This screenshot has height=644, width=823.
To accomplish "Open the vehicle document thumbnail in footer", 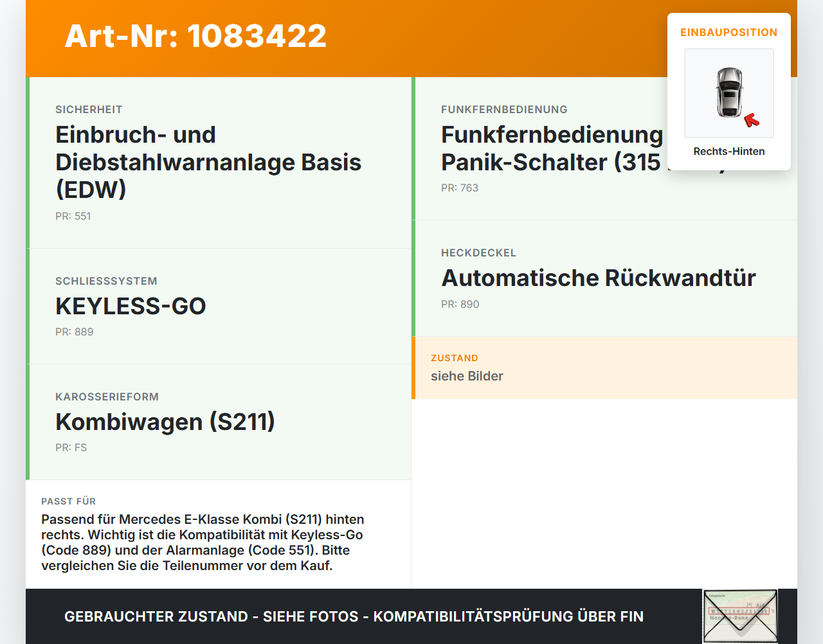I will [x=740, y=616].
